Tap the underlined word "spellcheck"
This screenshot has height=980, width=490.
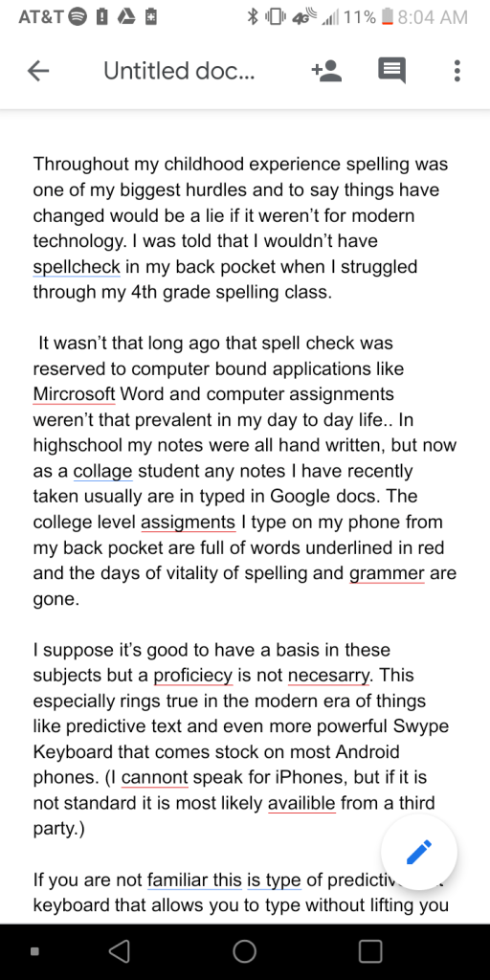tap(77, 267)
